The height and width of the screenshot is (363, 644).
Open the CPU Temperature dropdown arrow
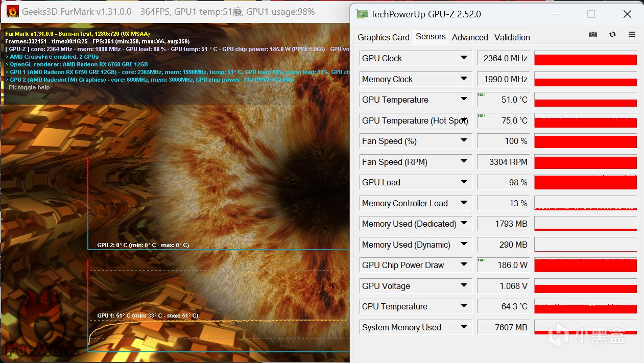pyautogui.click(x=464, y=306)
